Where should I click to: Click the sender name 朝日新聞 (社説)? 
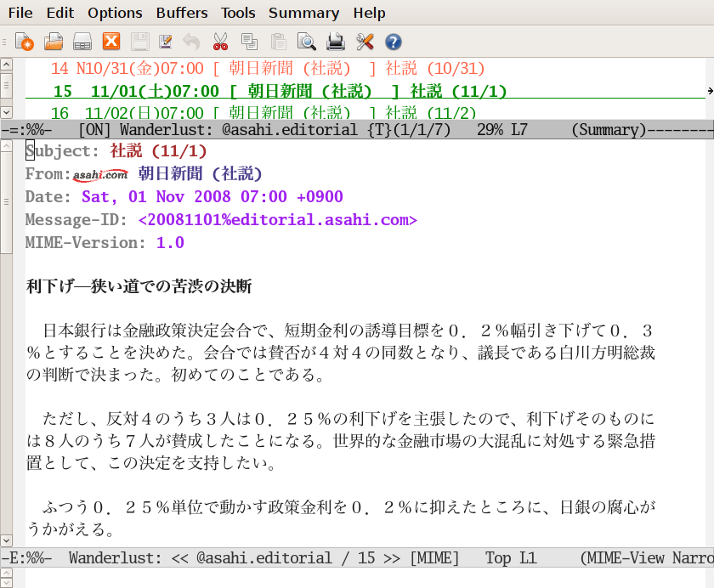tap(201, 174)
